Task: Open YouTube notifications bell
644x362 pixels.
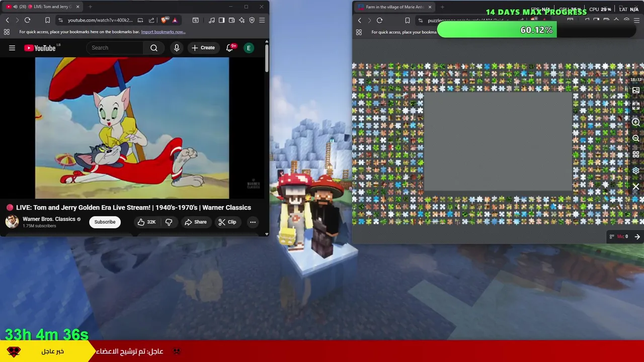Action: pos(230,48)
